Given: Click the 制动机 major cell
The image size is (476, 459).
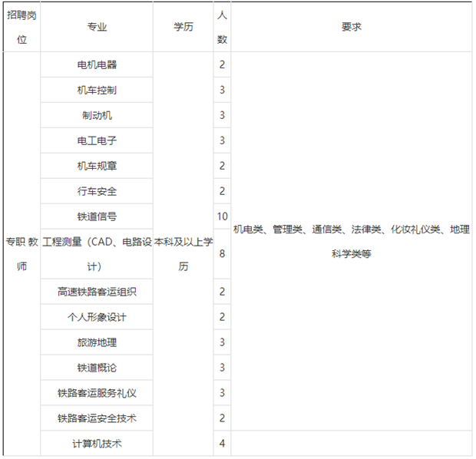Looking at the screenshot, I should [97, 116].
